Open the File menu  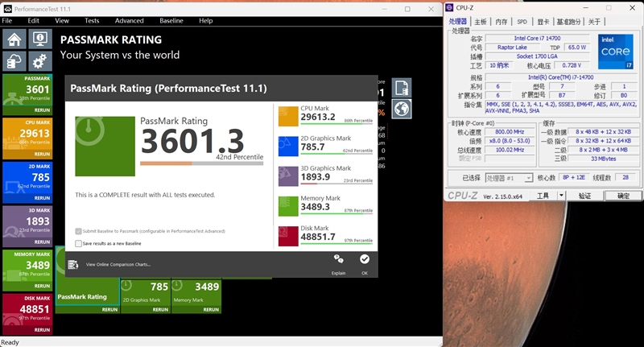[x=7, y=21]
